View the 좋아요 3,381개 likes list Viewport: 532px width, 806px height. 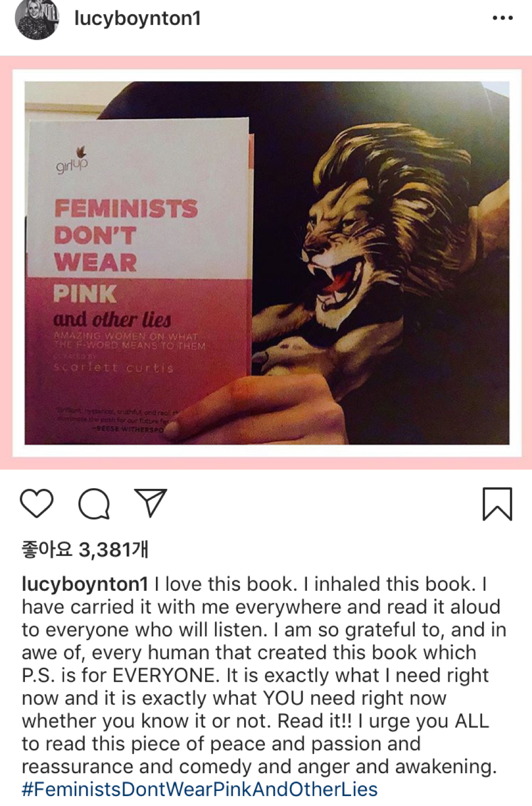coord(85,549)
